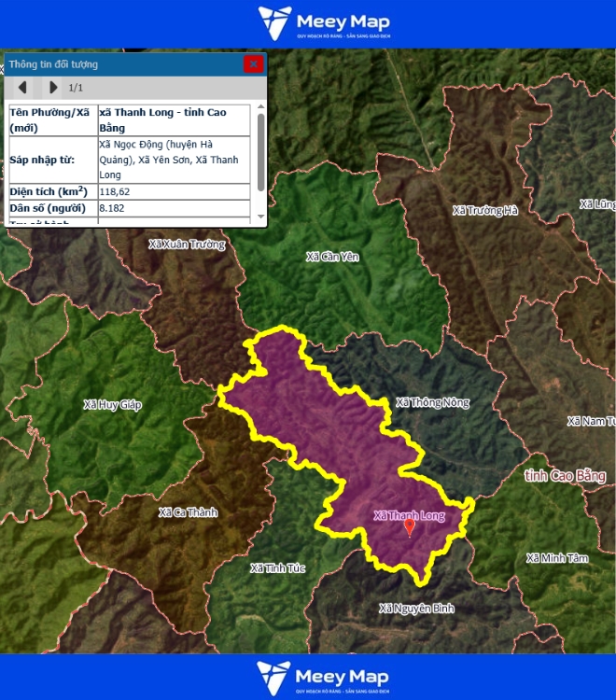Click the red location pin marker
This screenshot has width=616, height=700.
[409, 527]
